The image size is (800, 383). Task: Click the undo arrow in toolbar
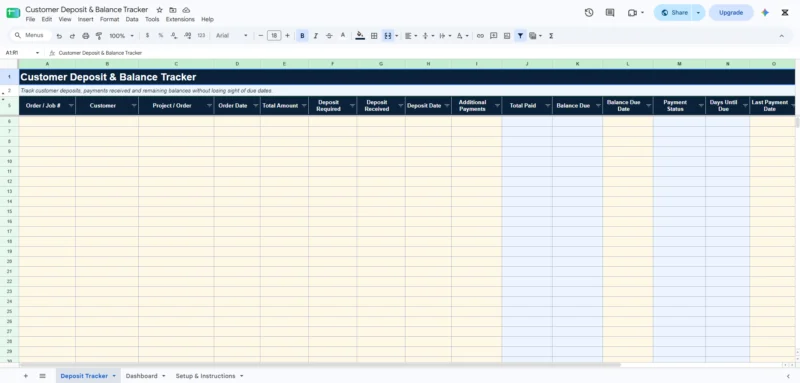tap(59, 36)
